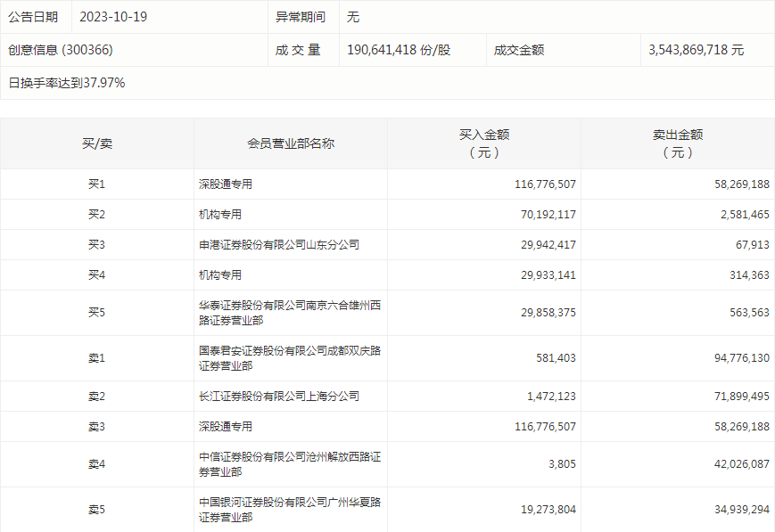Click 机构专用 in the 买2 row
The height and width of the screenshot is (532, 775).
[x=220, y=215]
